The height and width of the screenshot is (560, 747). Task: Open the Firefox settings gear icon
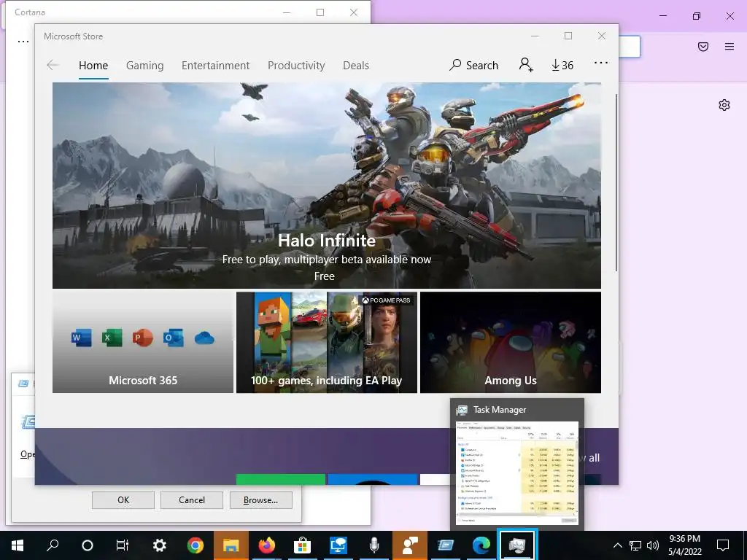724,105
